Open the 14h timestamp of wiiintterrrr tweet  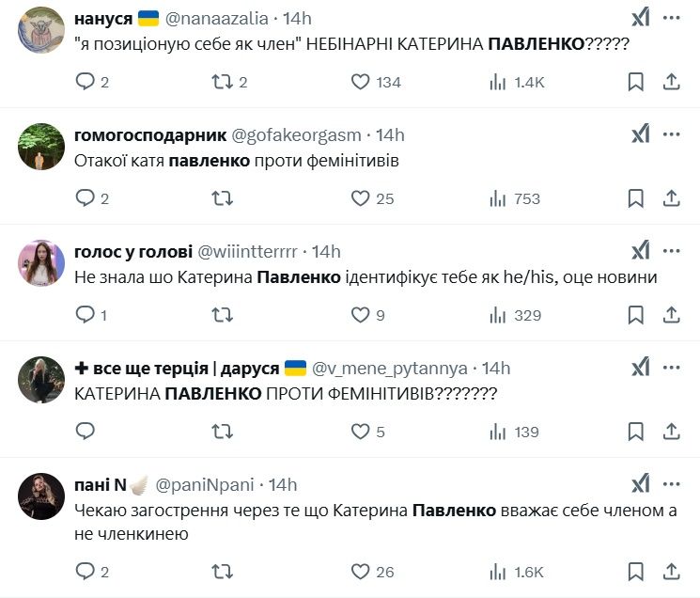coord(326,252)
